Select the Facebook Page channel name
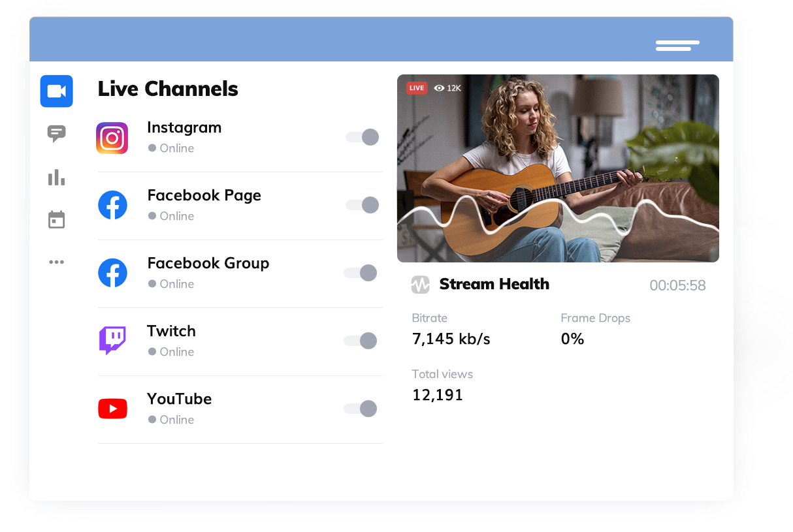 [x=204, y=195]
